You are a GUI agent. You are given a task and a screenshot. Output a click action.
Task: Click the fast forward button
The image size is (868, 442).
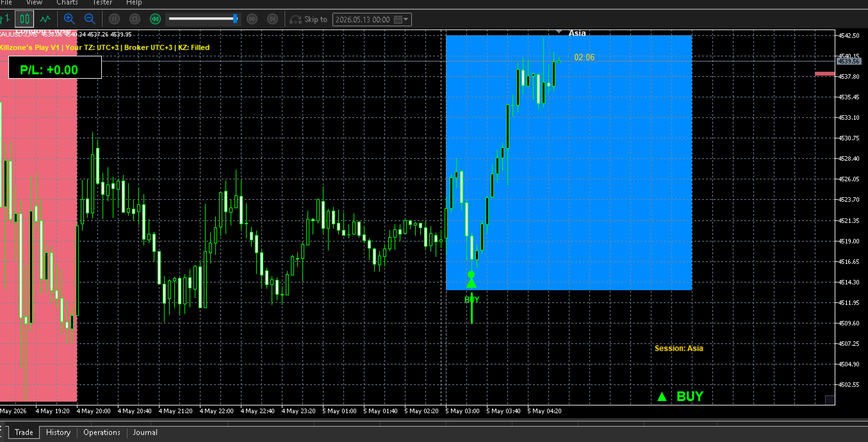pos(252,19)
